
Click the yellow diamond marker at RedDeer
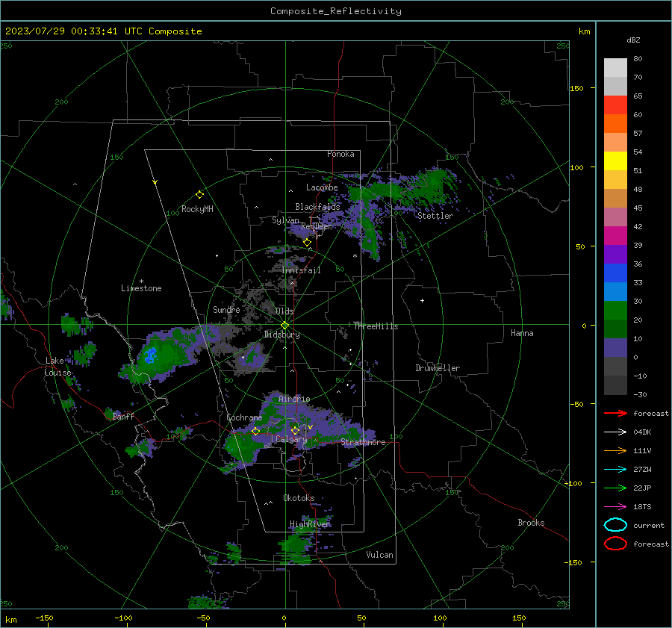(307, 243)
